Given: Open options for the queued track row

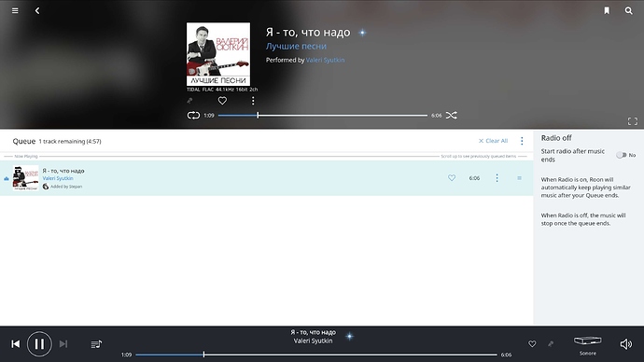Looking at the screenshot, I should (497, 177).
